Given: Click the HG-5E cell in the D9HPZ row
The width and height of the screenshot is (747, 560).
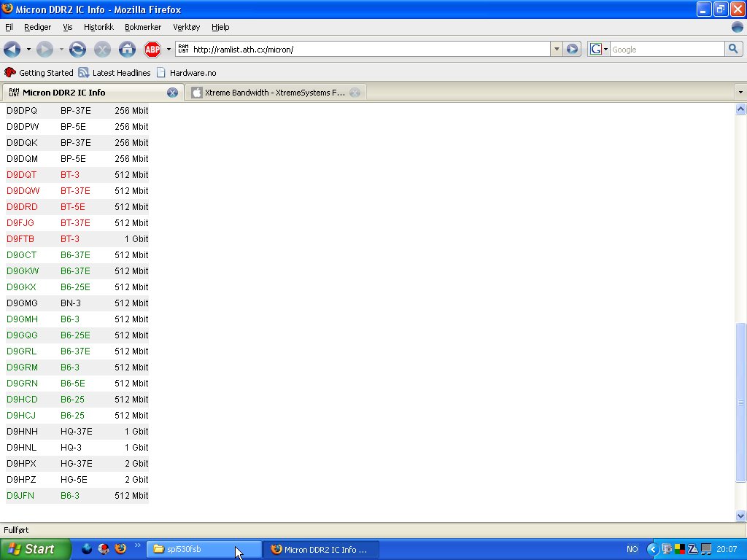Looking at the screenshot, I should [x=74, y=480].
